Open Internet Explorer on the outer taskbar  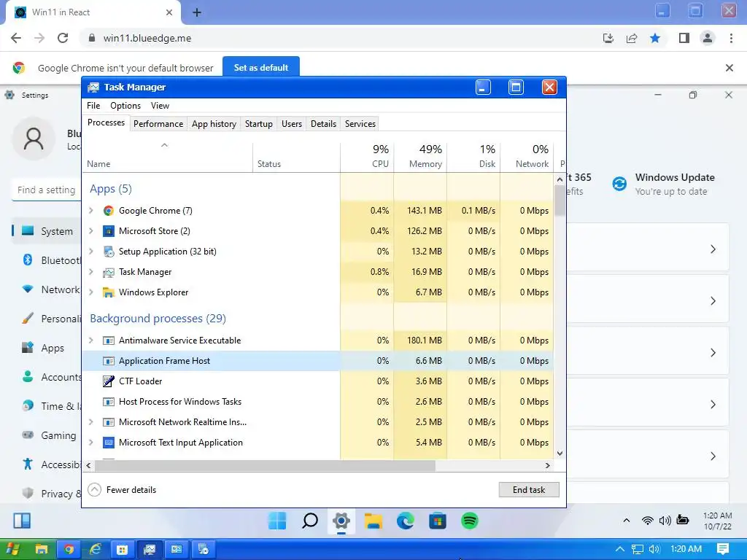point(96,550)
